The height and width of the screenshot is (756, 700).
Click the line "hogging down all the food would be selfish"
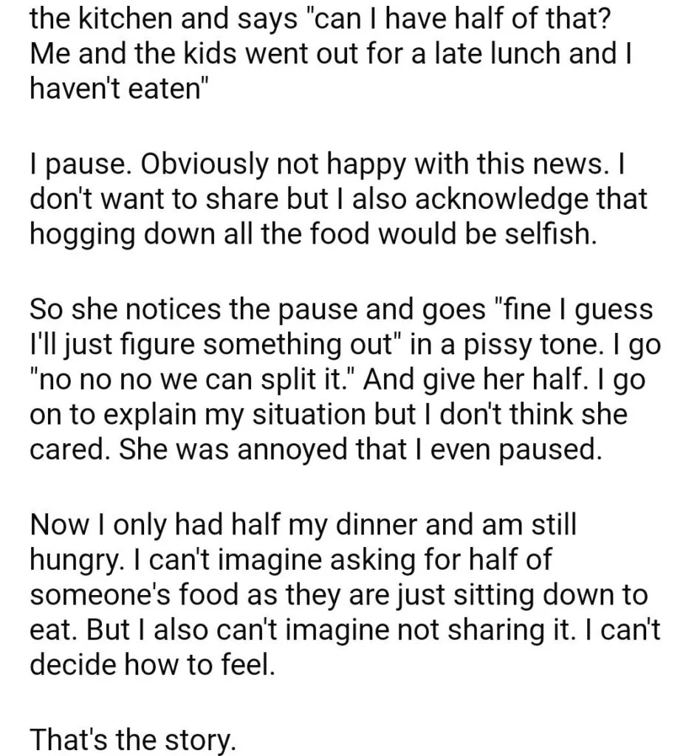click(x=313, y=234)
